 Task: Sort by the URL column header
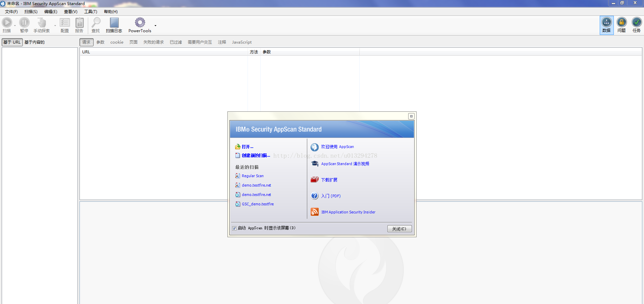pyautogui.click(x=164, y=52)
